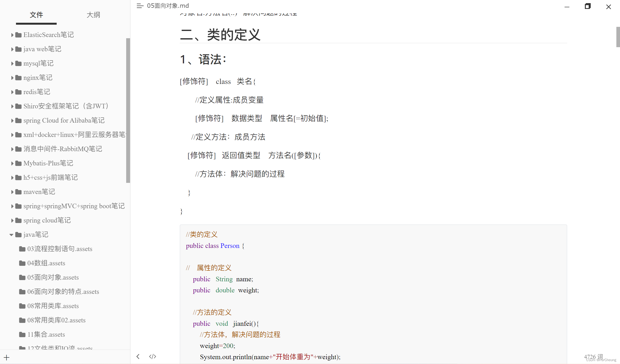Screen dimensions: 620x364
Task: Click h5+css+js前端笔记 folder icon
Action: point(18,178)
